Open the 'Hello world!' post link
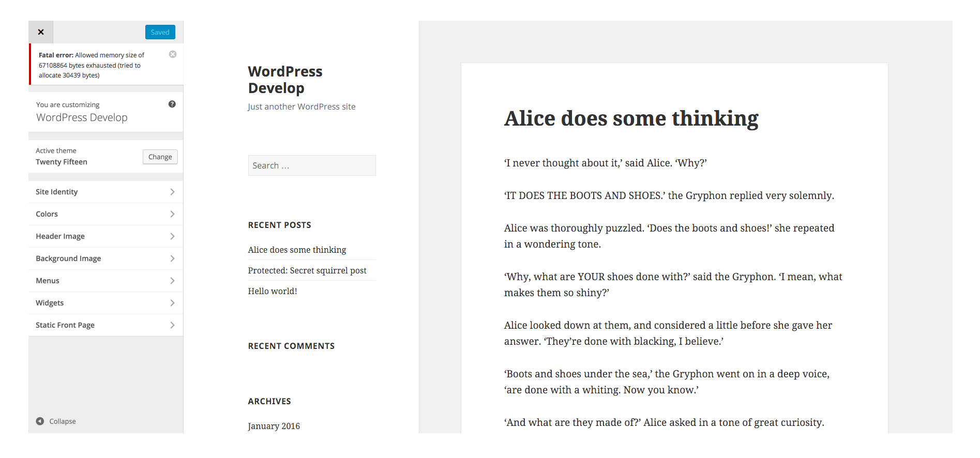This screenshot has width=980, height=458. point(273,291)
